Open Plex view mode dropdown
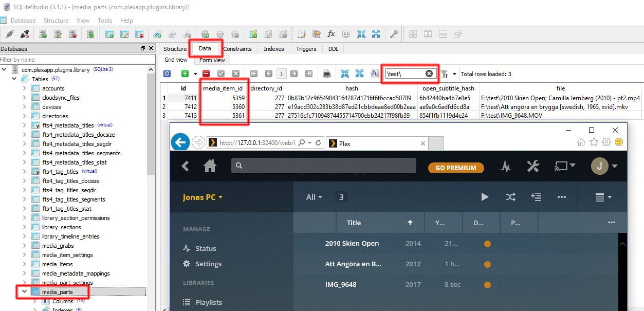The height and width of the screenshot is (311, 644). click(x=602, y=197)
